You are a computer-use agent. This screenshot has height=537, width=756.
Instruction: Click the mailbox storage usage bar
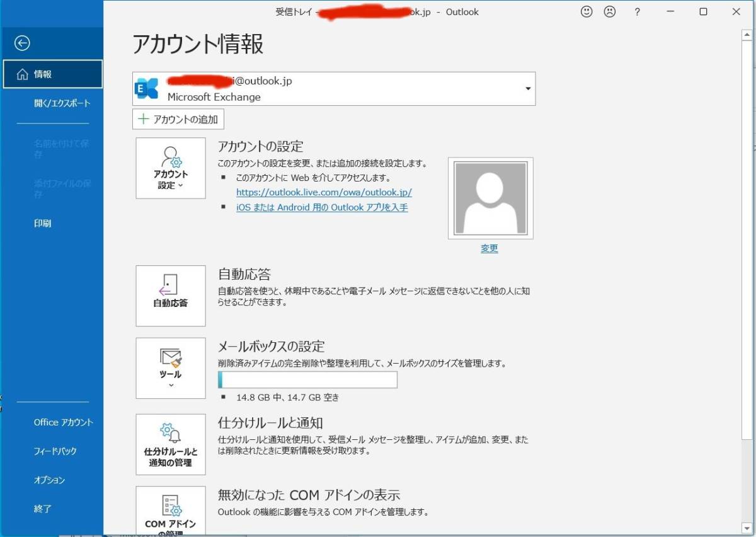pos(307,379)
